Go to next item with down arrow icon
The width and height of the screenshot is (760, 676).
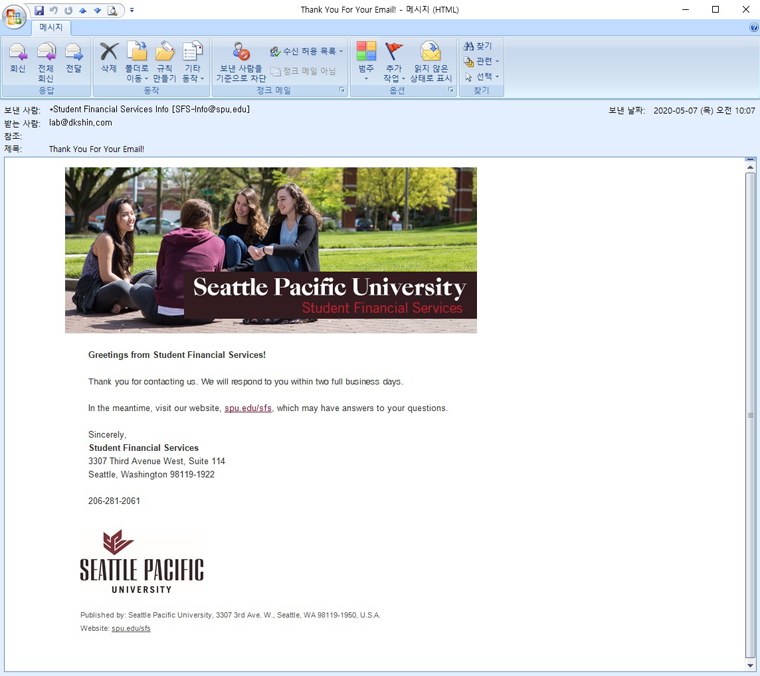97,10
